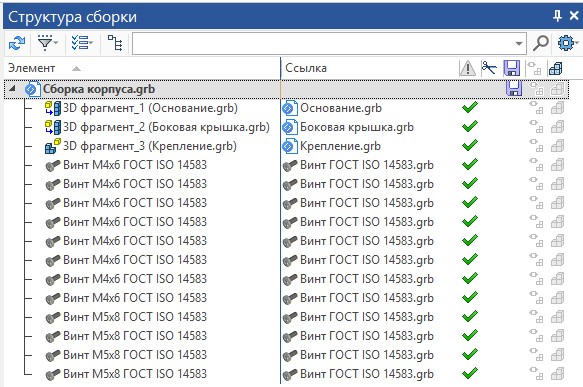Open the gear settings menu
The width and height of the screenshot is (583, 387).
(x=567, y=43)
